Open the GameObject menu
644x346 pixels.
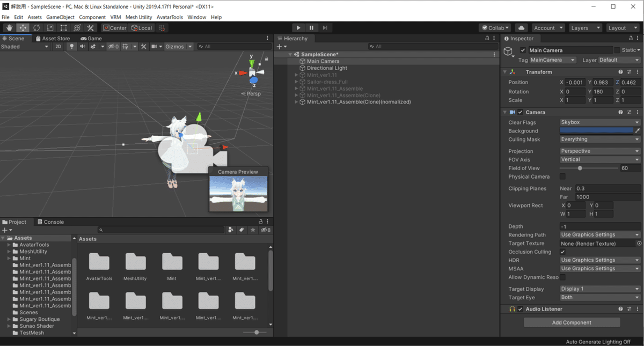(60, 17)
